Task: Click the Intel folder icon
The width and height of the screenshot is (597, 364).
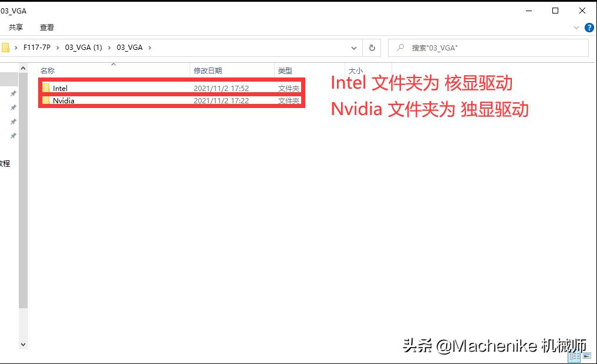Action: (47, 88)
